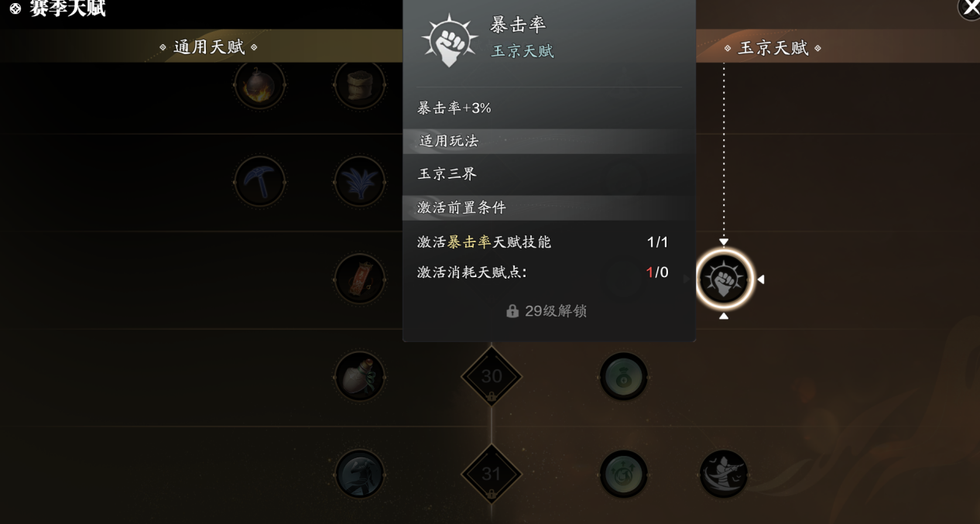Click the pickaxe mining talent icon
This screenshot has width=980, height=524.
pyautogui.click(x=259, y=182)
